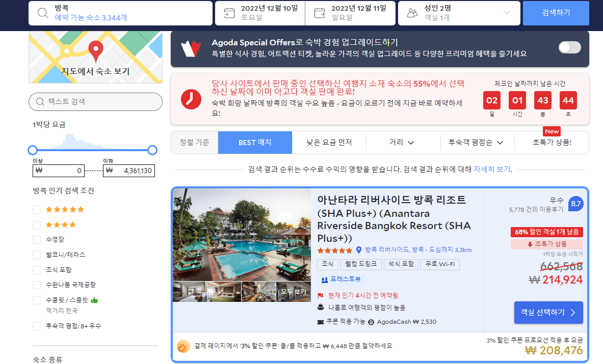Click the 68% 할인 객실 1개 남음 badge
Screen dimensions: 603x364
547,232
